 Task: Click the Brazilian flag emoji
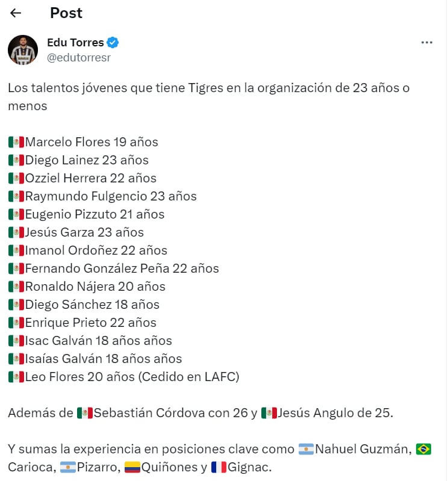[x=423, y=449]
